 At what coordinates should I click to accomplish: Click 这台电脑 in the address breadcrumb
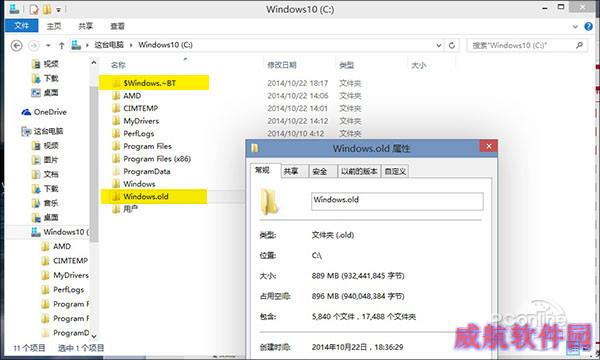109,45
